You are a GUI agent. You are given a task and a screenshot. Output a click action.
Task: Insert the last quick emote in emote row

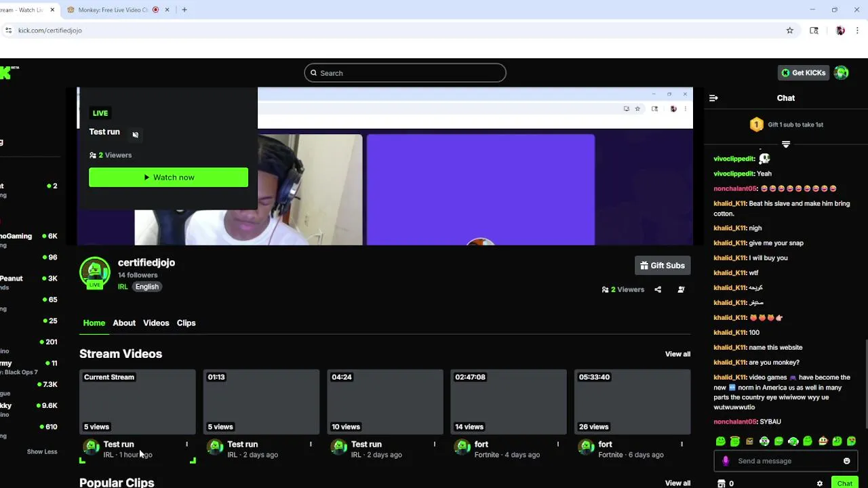pos(851,441)
